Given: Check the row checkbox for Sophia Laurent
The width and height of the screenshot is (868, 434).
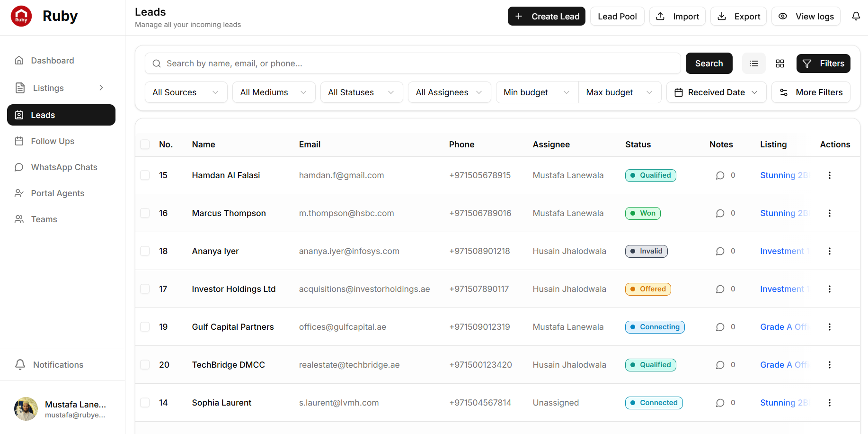Looking at the screenshot, I should tap(145, 402).
